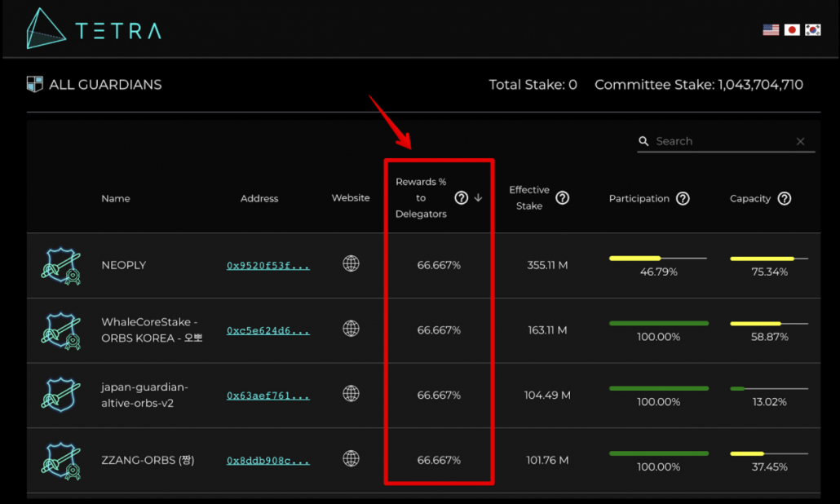Click japan-guardian capacity bar
The image size is (840, 504).
(769, 389)
